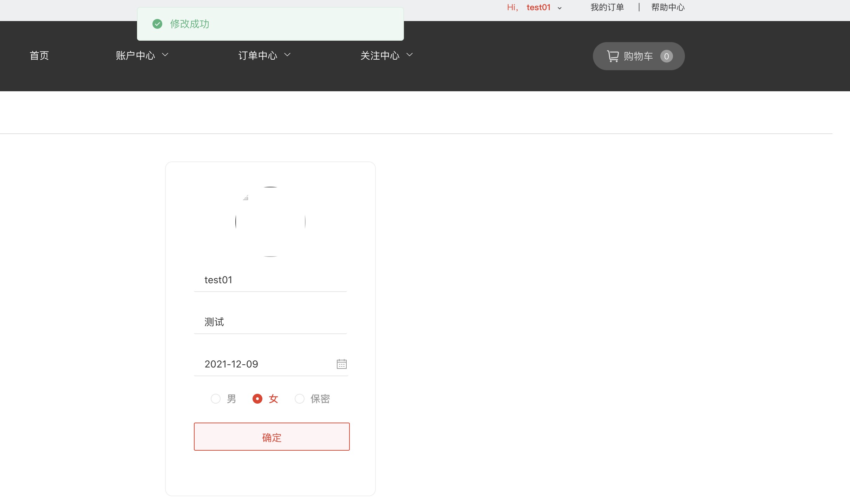Click the 购物车 cart button
The height and width of the screenshot is (504, 850).
(x=638, y=56)
